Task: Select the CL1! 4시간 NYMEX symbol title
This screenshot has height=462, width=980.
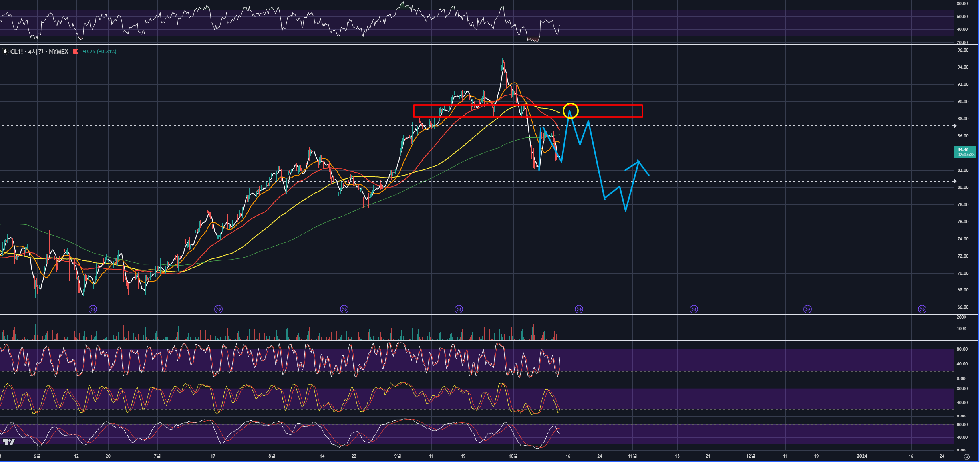Action: 39,52
